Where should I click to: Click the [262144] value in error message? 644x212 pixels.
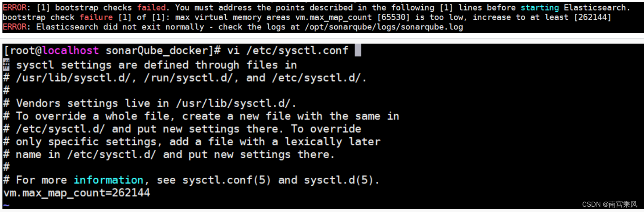coord(593,17)
